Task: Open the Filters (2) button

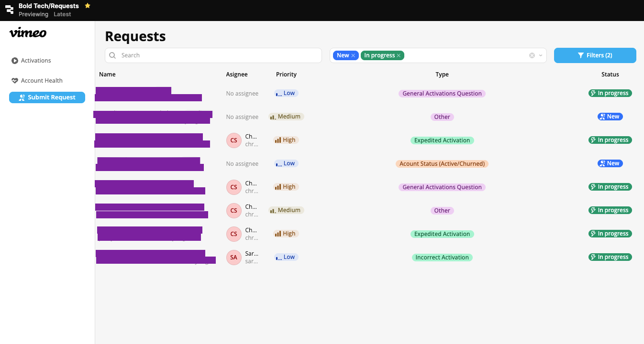Action: coord(595,55)
